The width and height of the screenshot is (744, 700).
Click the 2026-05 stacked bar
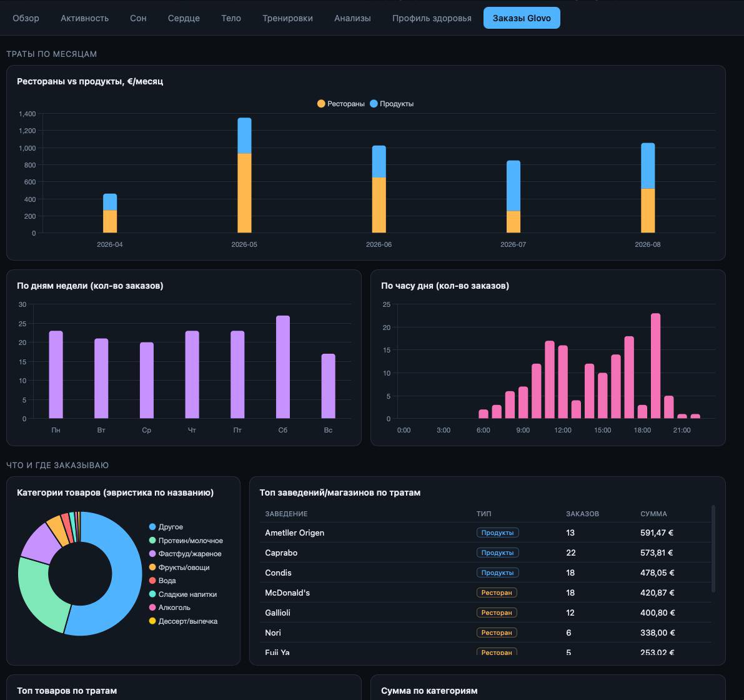pyautogui.click(x=244, y=176)
